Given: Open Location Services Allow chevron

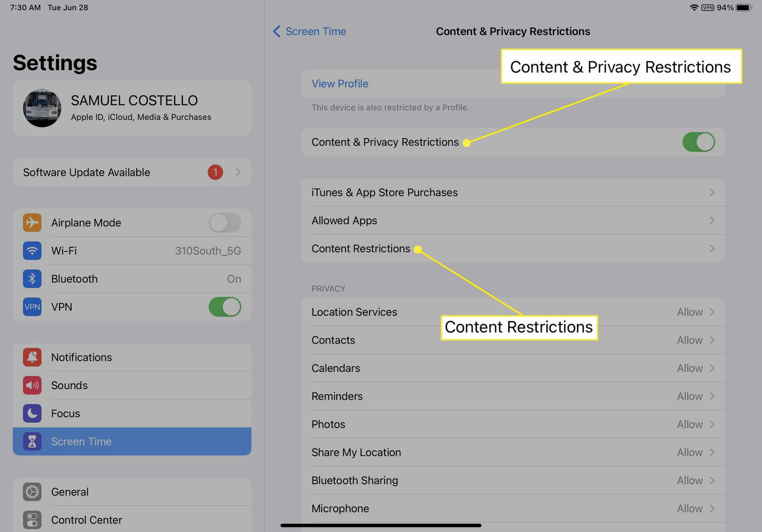Looking at the screenshot, I should (x=712, y=312).
